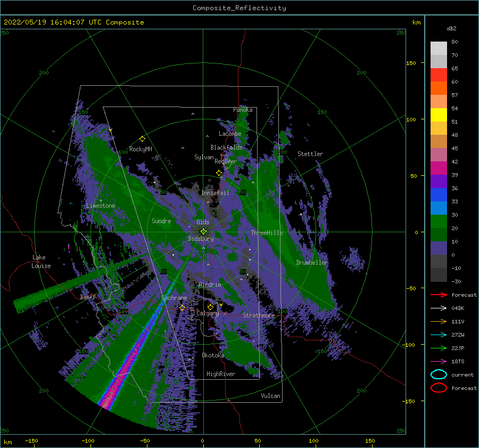Image resolution: width=479 pixels, height=448 pixels.
Task: Click the yellow diamond marker near RedDeer
Action: [x=219, y=173]
